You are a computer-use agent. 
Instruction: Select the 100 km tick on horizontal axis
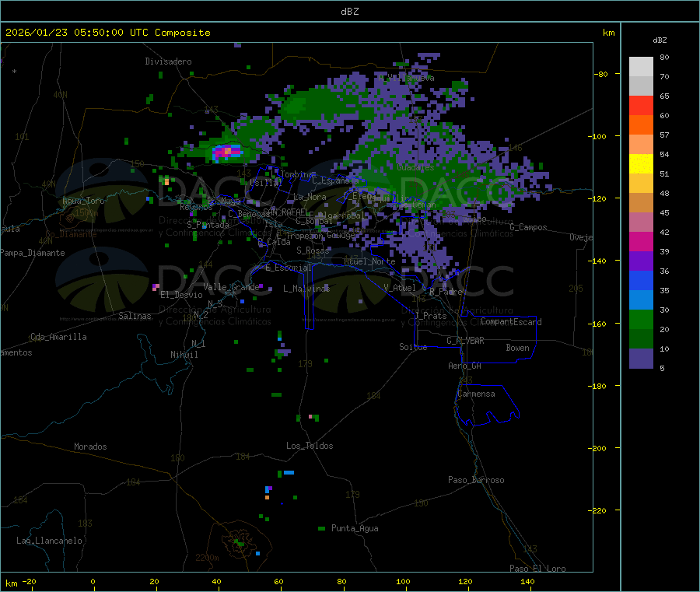pyautogui.click(x=403, y=582)
